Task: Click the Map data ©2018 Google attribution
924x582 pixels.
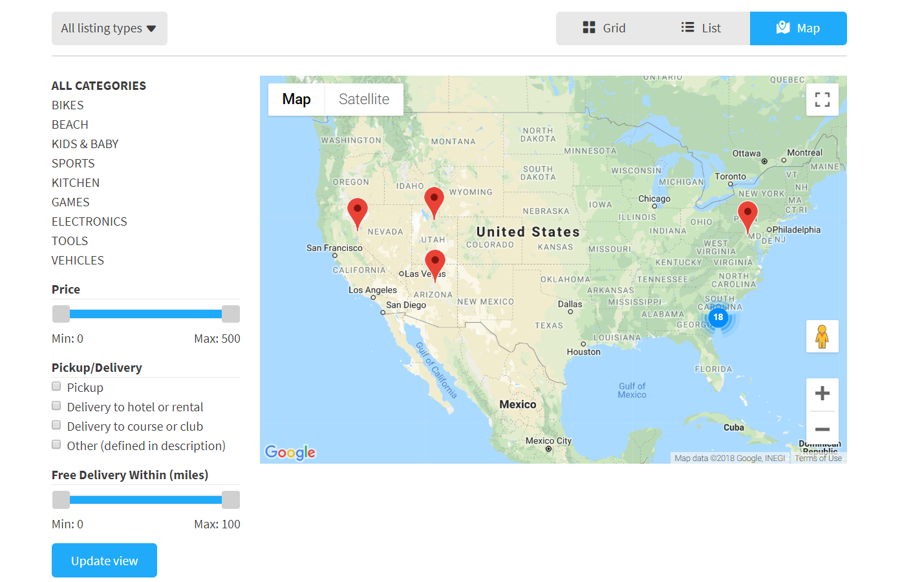Action: (x=729, y=458)
